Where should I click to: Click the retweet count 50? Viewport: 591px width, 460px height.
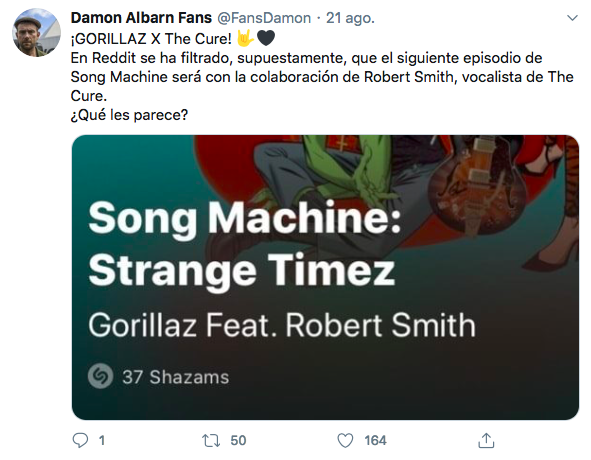pos(238,440)
